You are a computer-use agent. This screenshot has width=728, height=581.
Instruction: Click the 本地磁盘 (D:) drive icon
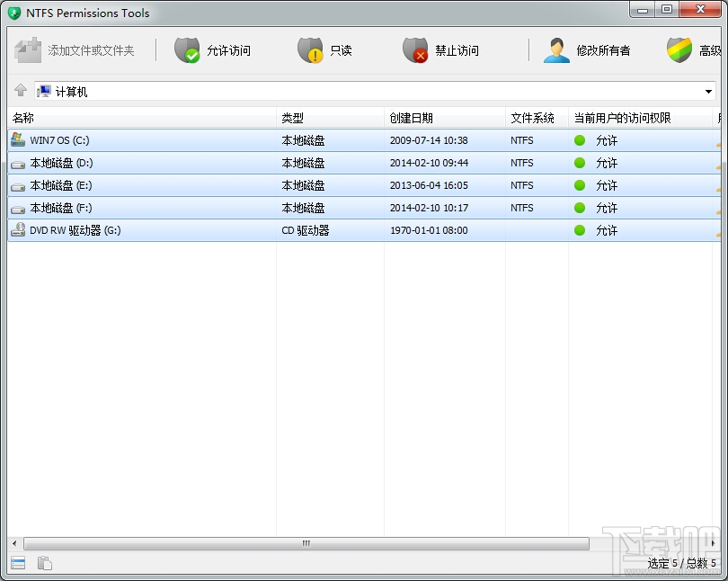pos(18,164)
